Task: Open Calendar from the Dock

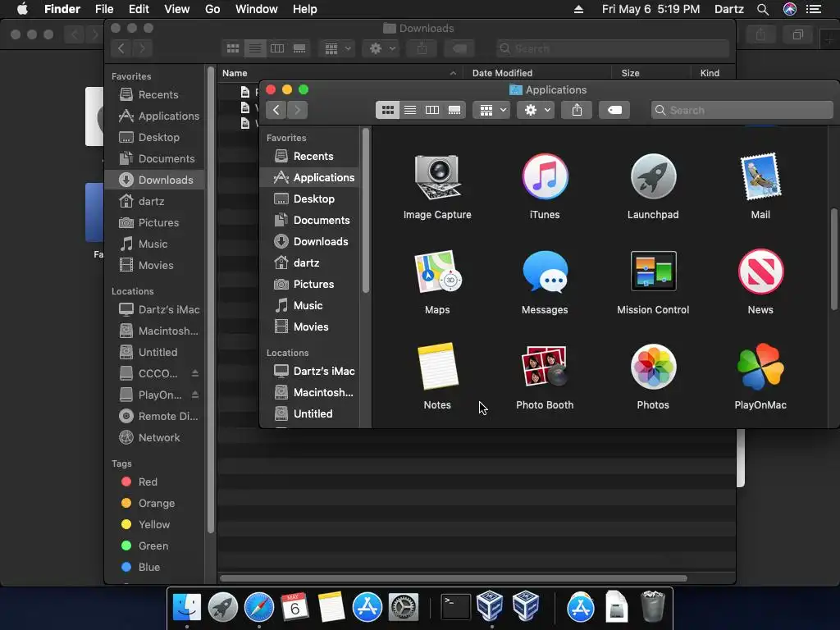Action: (294, 607)
